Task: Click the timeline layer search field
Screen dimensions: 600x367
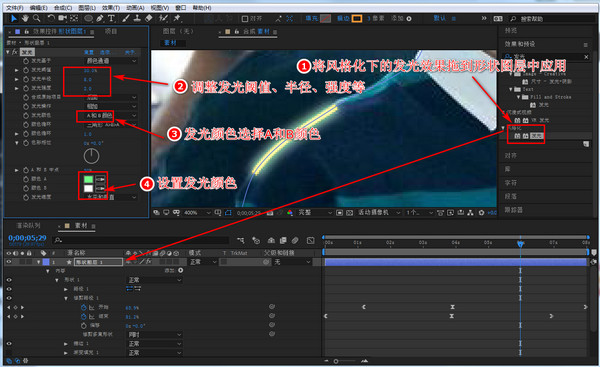Action: [142, 240]
